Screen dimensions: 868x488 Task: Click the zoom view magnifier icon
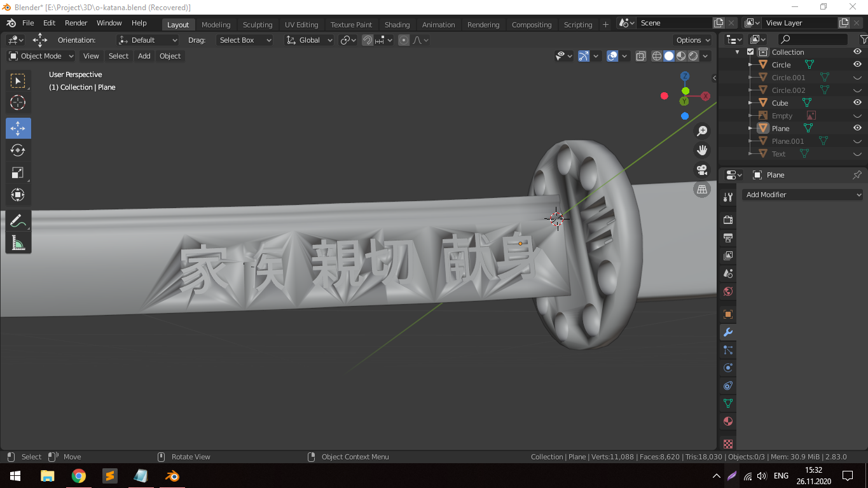[x=702, y=131]
